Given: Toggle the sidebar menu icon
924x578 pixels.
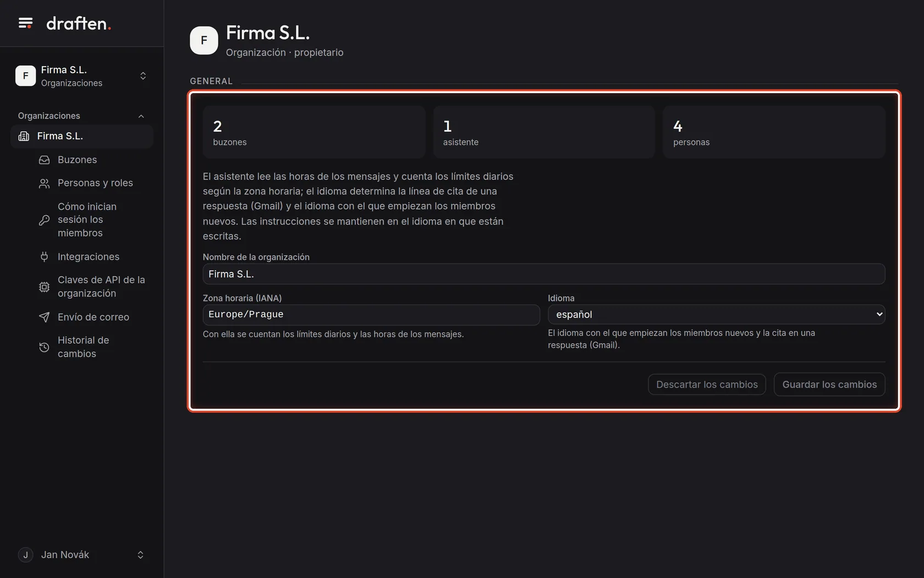Looking at the screenshot, I should [x=25, y=23].
